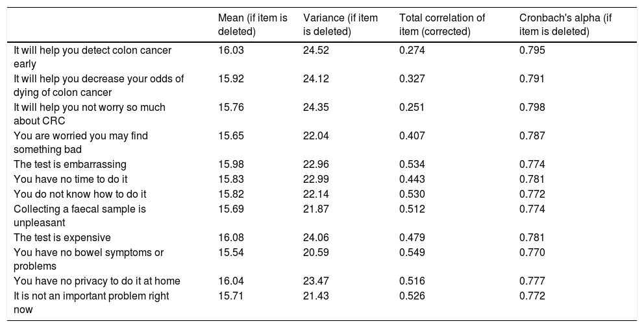Click the correlation value 0.251 cell
Screen dimensions: 644x328
tap(412, 107)
